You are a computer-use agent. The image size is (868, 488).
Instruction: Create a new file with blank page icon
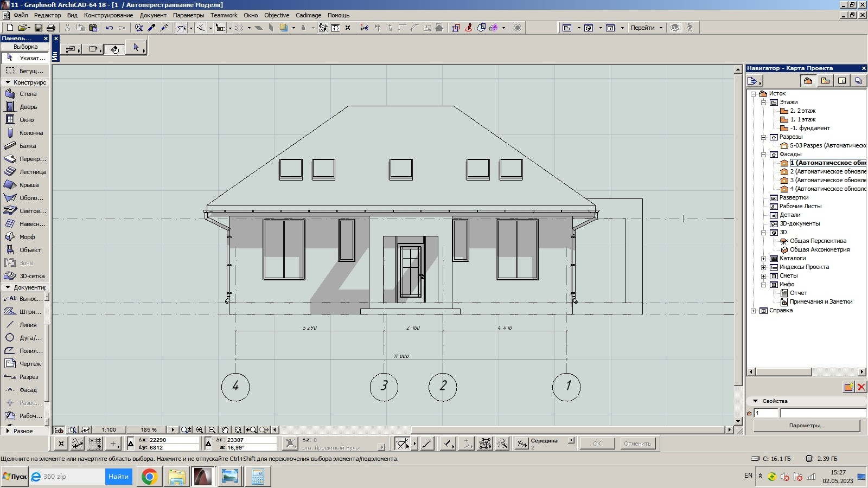pyautogui.click(x=9, y=28)
